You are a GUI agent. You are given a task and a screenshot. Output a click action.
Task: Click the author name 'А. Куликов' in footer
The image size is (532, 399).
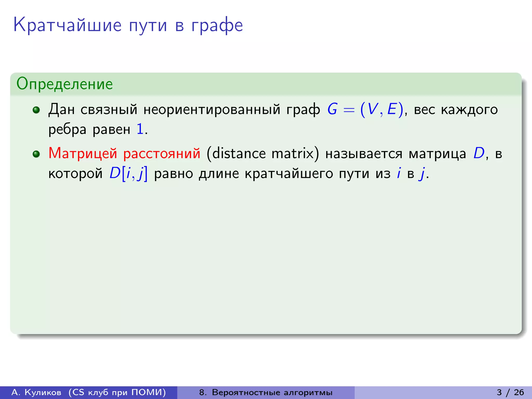(37, 392)
